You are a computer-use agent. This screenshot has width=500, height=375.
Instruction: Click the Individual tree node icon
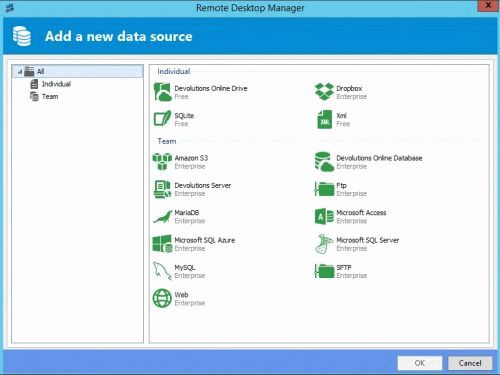tap(34, 84)
